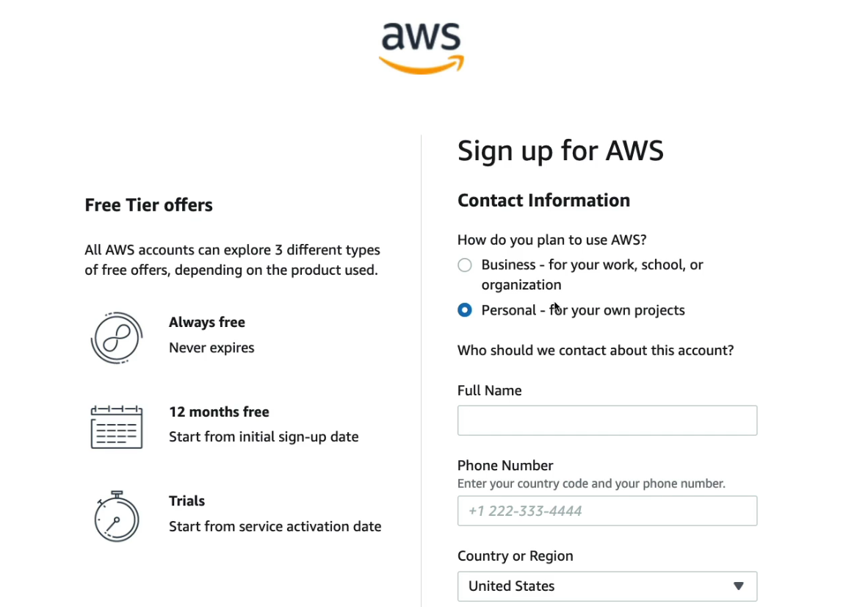This screenshot has width=868, height=607.
Task: Click the stopwatch Trials icon
Action: pos(117,516)
